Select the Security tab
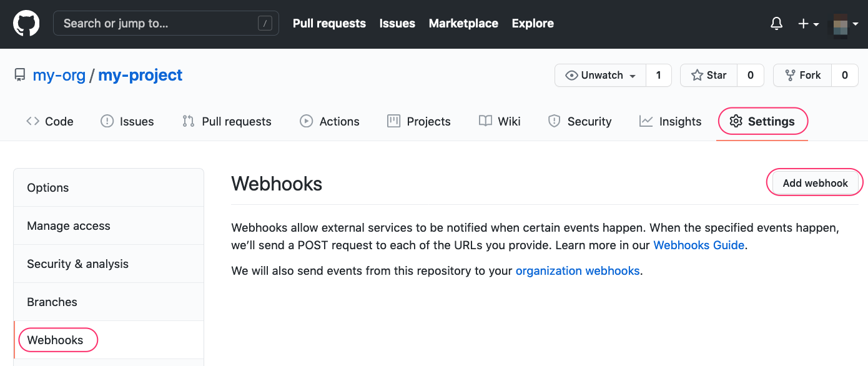 click(579, 121)
